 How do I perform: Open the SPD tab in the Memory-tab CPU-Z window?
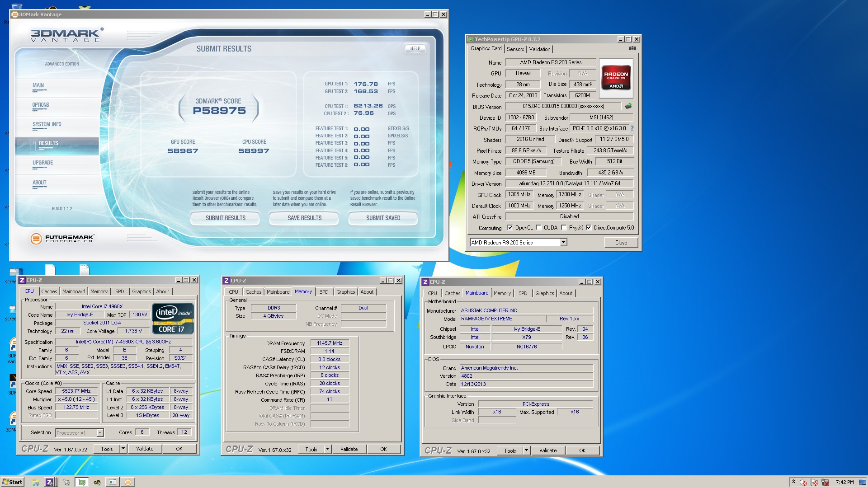(324, 292)
